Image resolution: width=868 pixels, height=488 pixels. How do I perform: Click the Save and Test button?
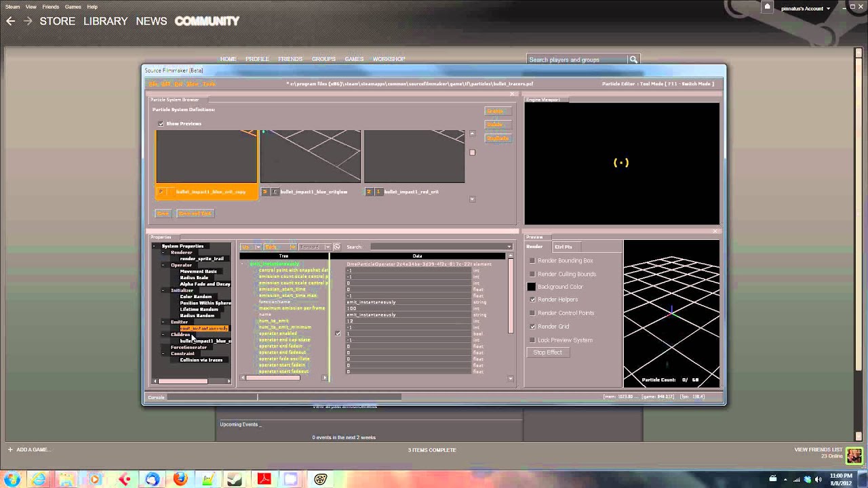coord(195,213)
